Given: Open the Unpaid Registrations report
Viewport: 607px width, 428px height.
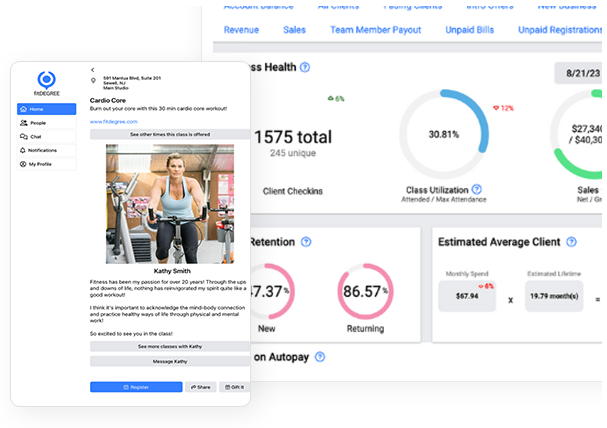Looking at the screenshot, I should click(x=560, y=30).
